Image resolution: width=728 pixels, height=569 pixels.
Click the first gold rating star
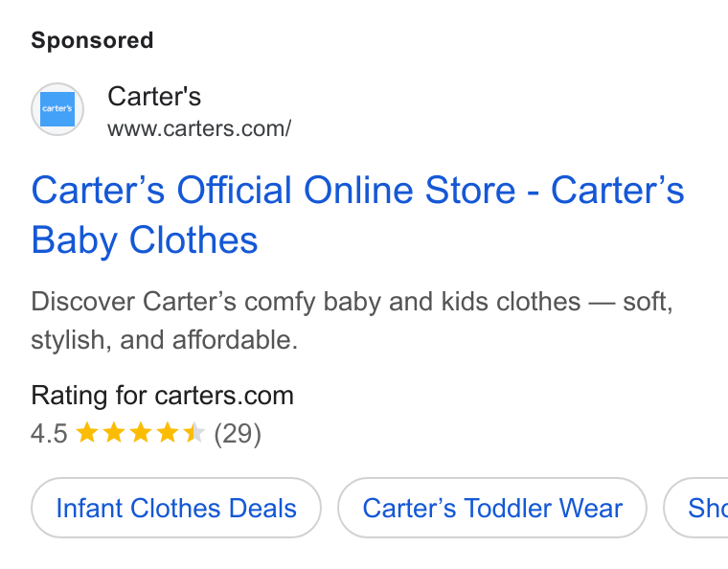coord(87,433)
